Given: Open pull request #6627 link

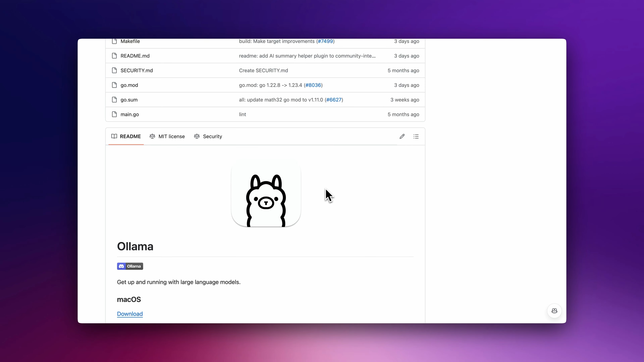Looking at the screenshot, I should (334, 100).
